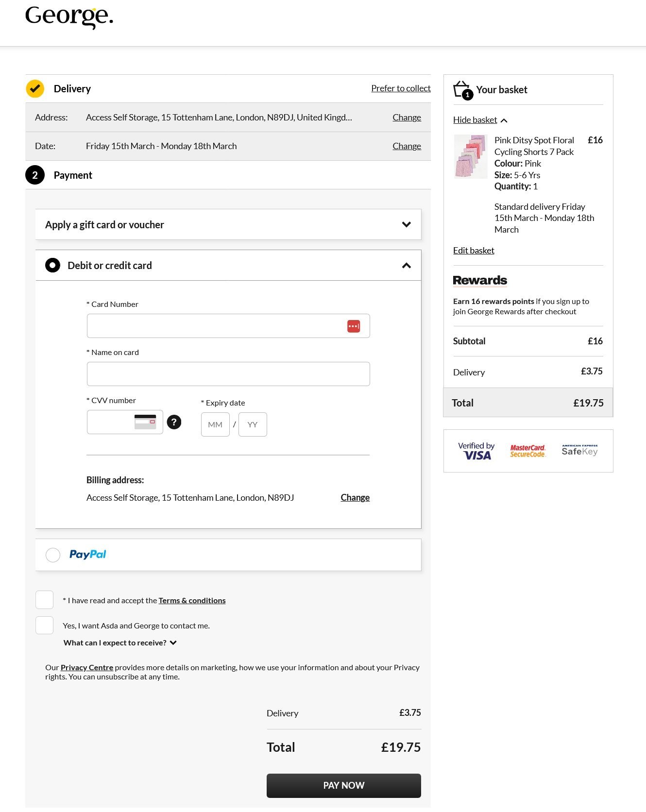This screenshot has height=812, width=646.
Task: Click the Verified by Visa logo
Action: [x=476, y=451]
